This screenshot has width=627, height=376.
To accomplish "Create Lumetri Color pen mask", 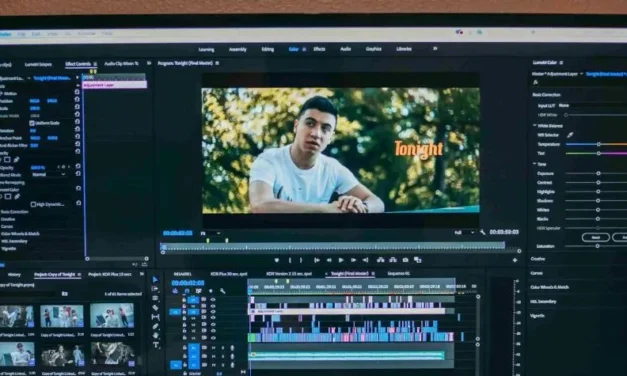I will point(17,196).
